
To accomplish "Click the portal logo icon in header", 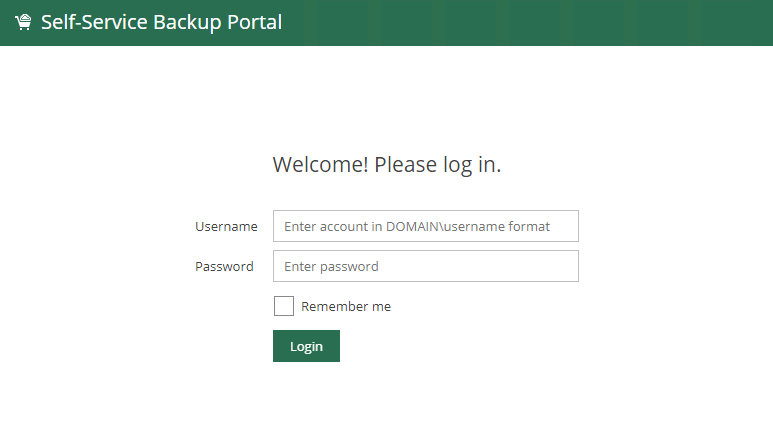I will [23, 22].
